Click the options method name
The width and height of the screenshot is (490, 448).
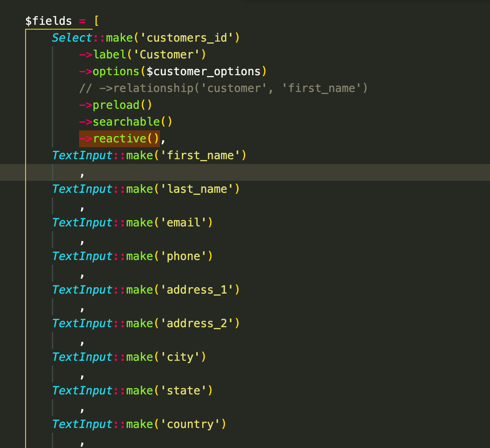(x=116, y=71)
